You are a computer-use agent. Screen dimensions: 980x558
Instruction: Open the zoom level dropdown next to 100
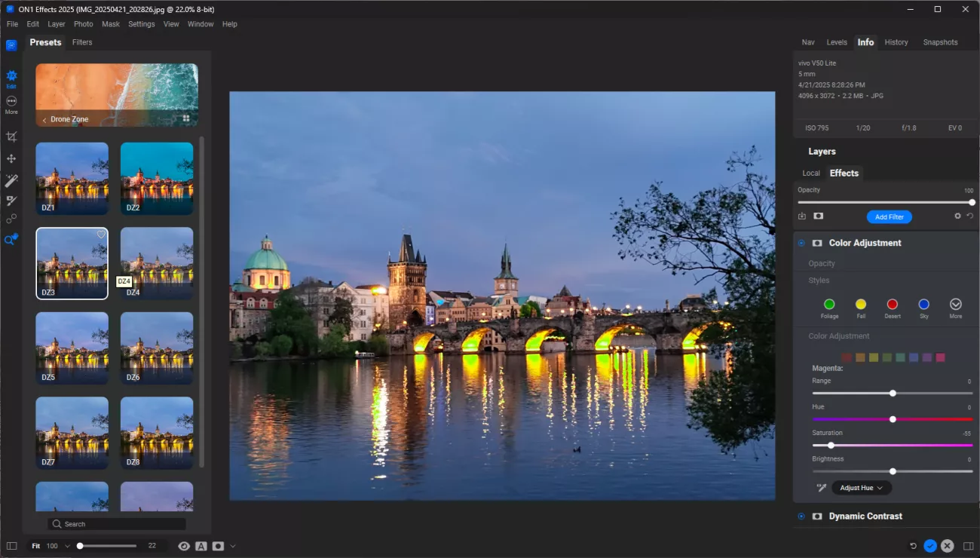[67, 546]
